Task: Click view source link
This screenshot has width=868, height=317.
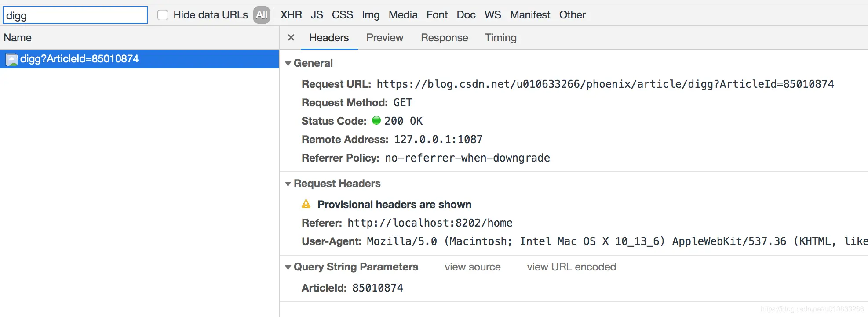Action: (x=472, y=267)
